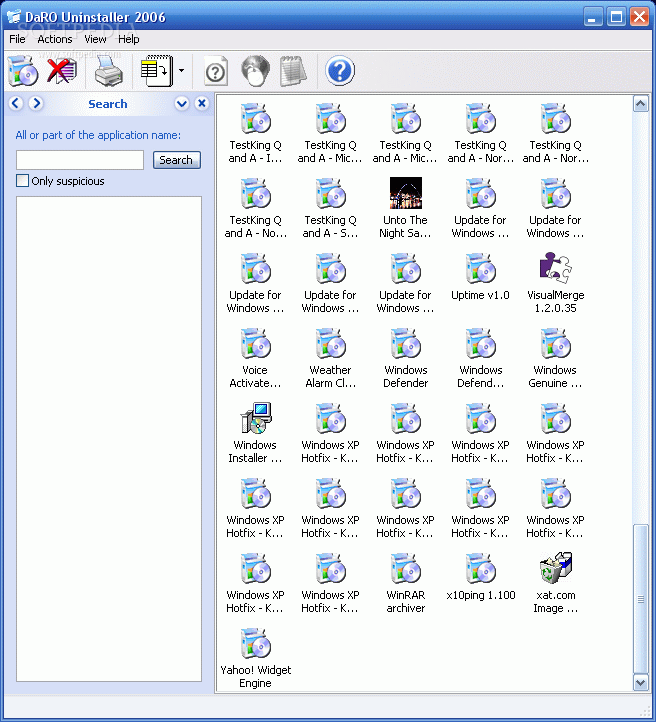This screenshot has height=722, width=656.
Task: Click the Search panel title
Action: tap(108, 104)
